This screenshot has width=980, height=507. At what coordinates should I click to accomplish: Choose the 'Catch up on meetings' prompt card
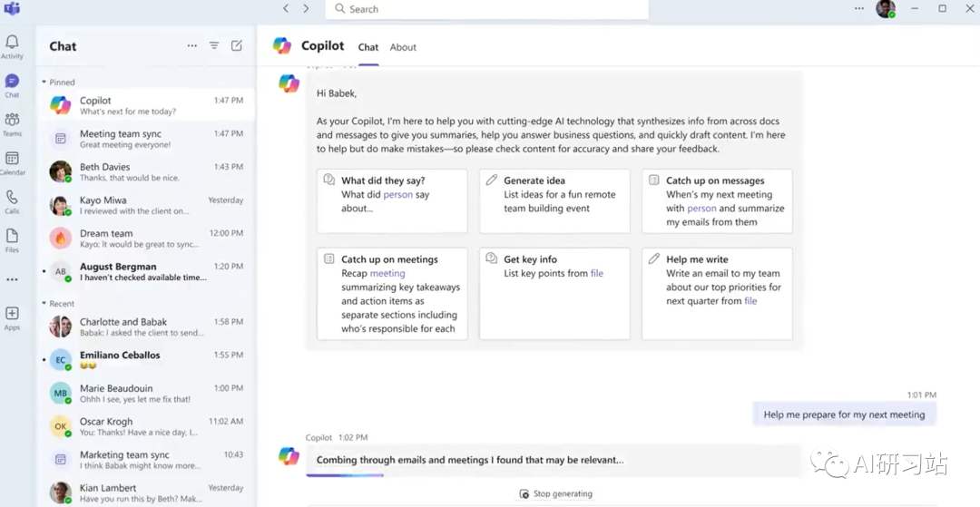392,294
